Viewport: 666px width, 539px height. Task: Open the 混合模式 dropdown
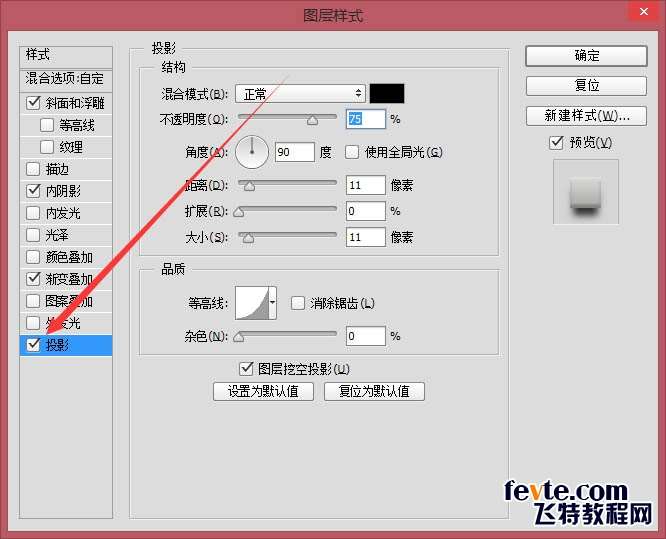tap(300, 93)
